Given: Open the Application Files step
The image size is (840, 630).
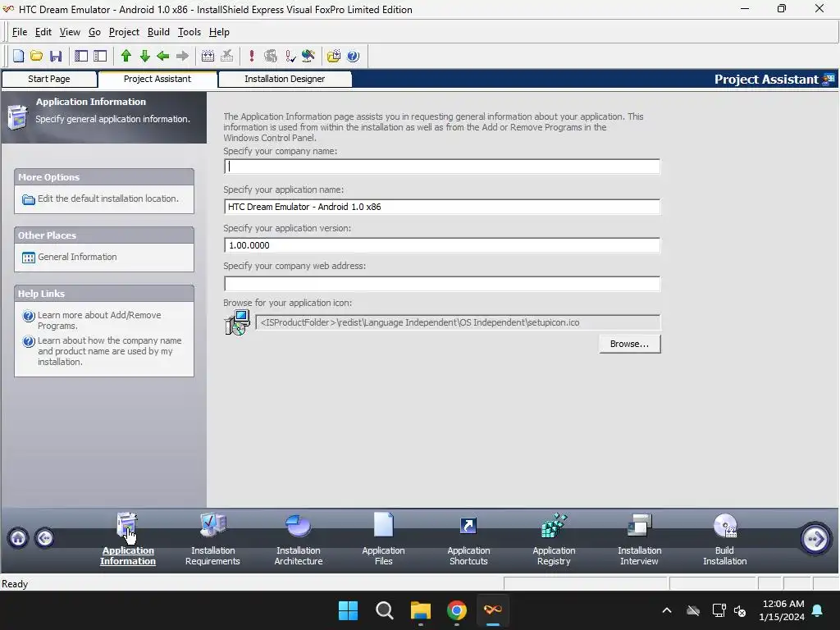Looking at the screenshot, I should click(x=384, y=539).
